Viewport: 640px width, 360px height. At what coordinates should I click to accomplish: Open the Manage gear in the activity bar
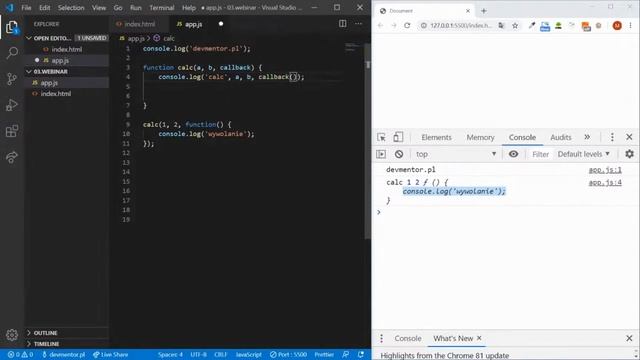[x=12, y=335]
